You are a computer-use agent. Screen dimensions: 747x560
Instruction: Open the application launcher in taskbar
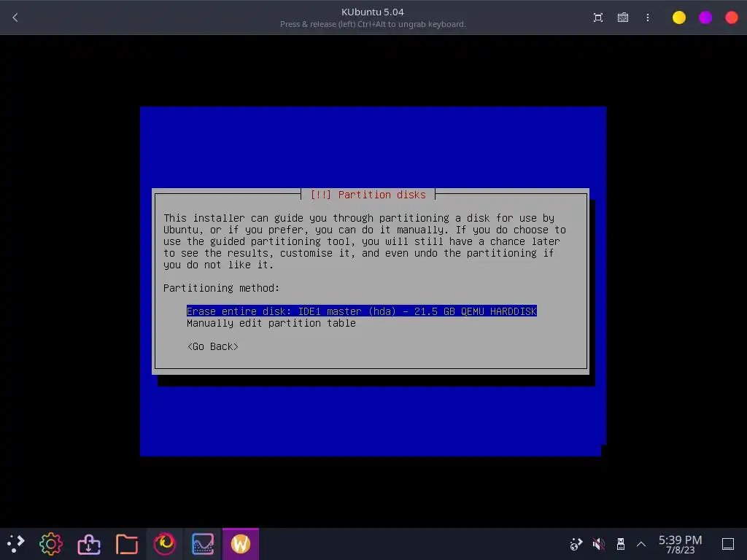coord(15,543)
